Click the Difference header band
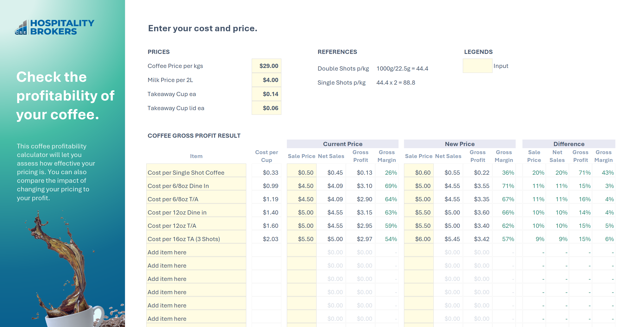 [x=569, y=144]
